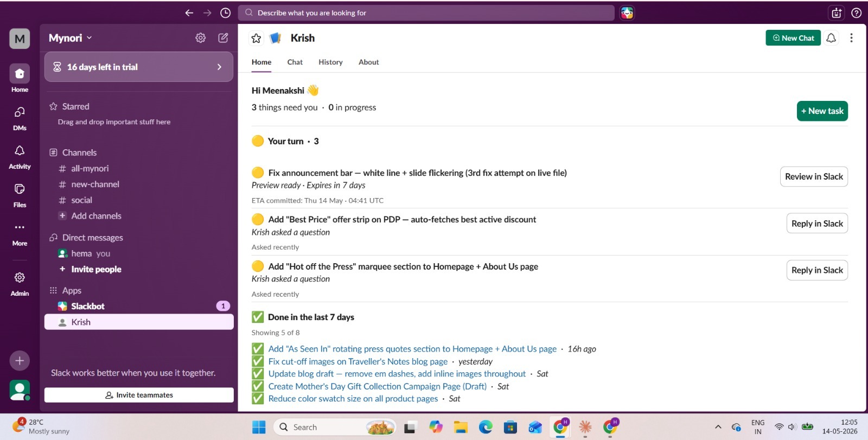Switch to the Chat tab
This screenshot has height=440, width=868.
pyautogui.click(x=295, y=62)
